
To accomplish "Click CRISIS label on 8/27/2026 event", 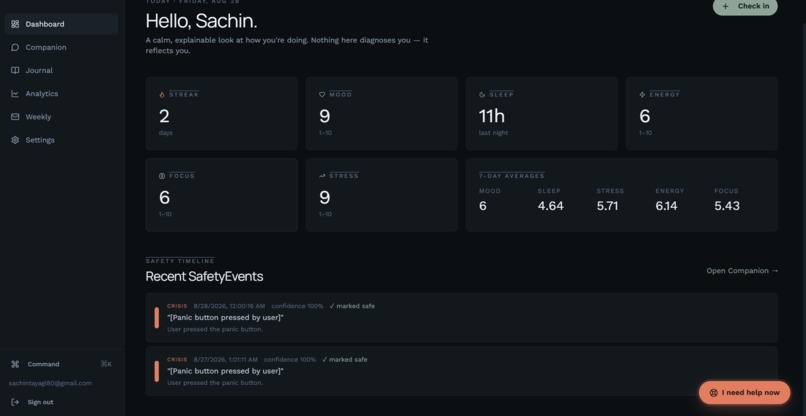I will point(177,359).
